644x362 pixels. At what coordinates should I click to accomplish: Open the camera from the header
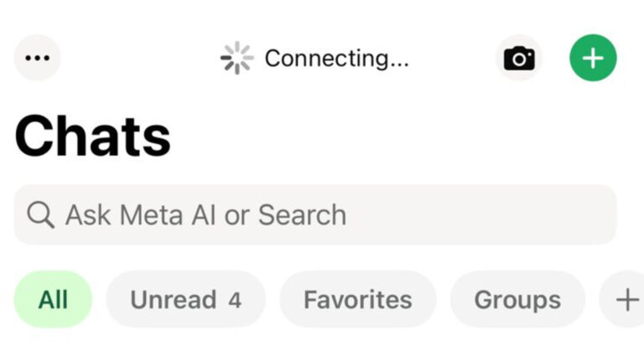pos(519,58)
